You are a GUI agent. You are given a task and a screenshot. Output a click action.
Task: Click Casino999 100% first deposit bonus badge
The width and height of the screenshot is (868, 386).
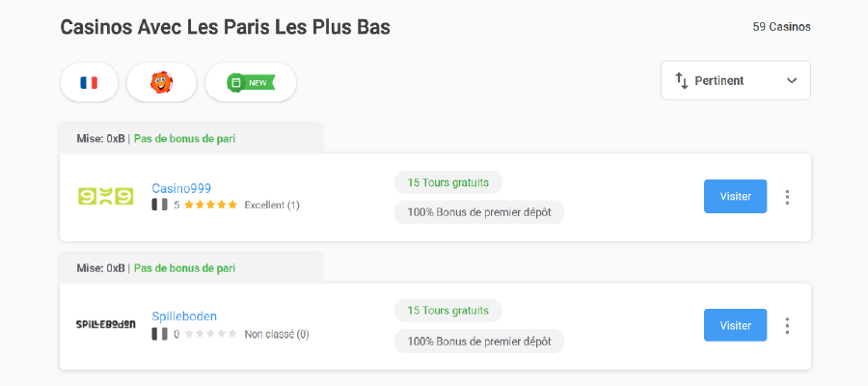point(479,211)
